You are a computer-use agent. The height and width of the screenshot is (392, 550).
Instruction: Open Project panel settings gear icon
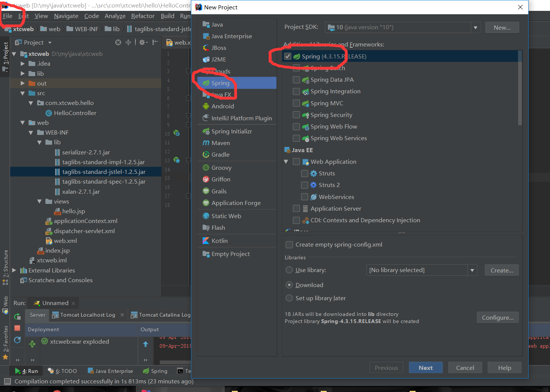tap(143, 42)
